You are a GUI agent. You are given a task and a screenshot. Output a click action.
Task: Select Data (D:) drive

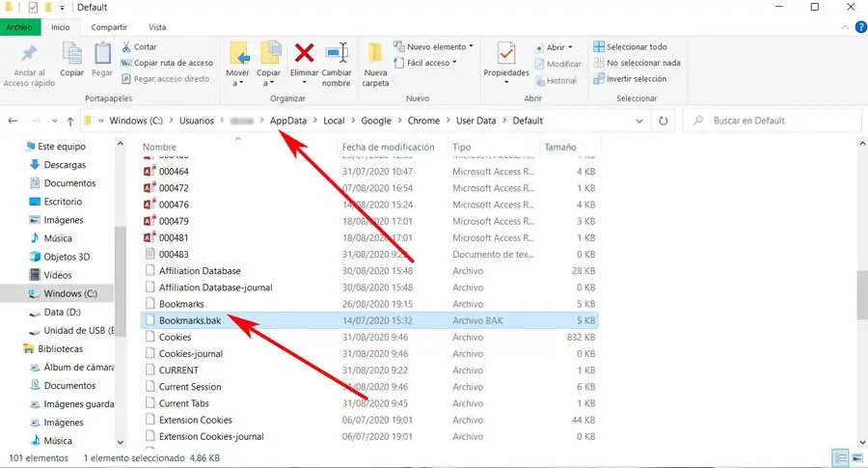tap(62, 312)
